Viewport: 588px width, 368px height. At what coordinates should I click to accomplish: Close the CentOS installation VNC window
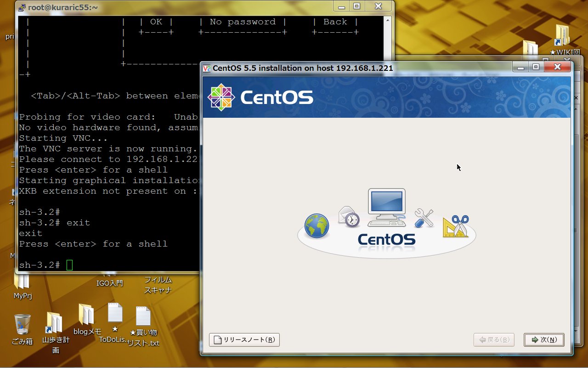(x=557, y=67)
